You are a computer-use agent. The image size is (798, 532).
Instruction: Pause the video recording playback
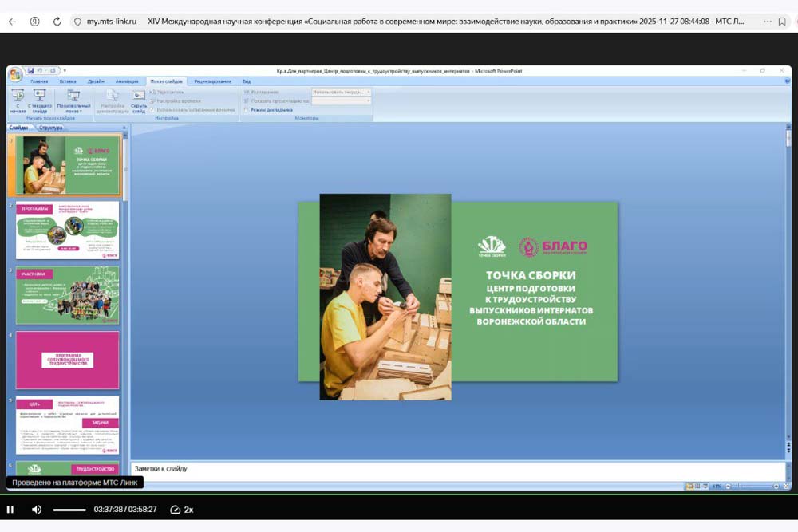(10, 510)
